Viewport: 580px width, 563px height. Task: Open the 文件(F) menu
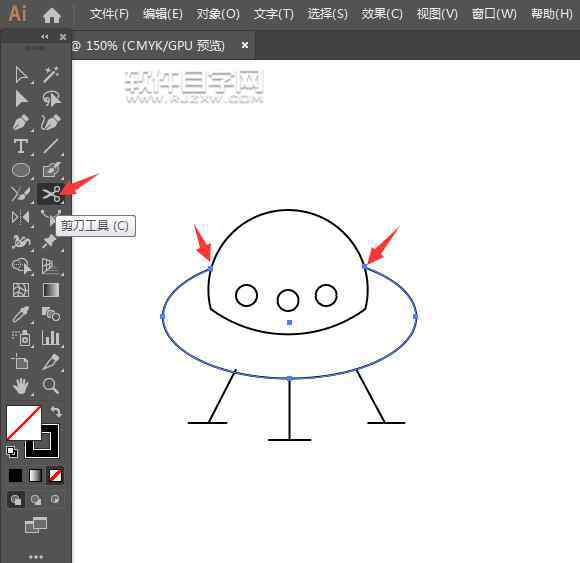(109, 14)
